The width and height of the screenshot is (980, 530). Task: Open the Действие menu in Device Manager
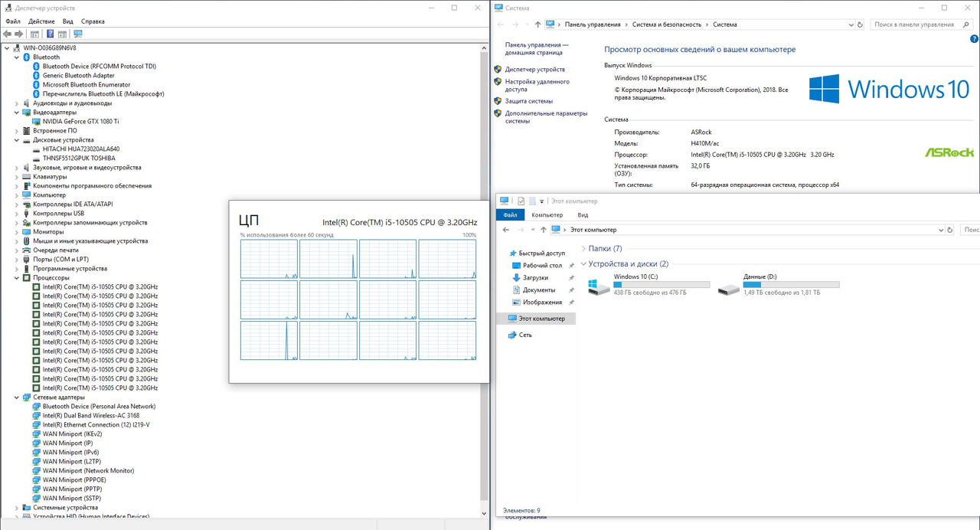41,21
